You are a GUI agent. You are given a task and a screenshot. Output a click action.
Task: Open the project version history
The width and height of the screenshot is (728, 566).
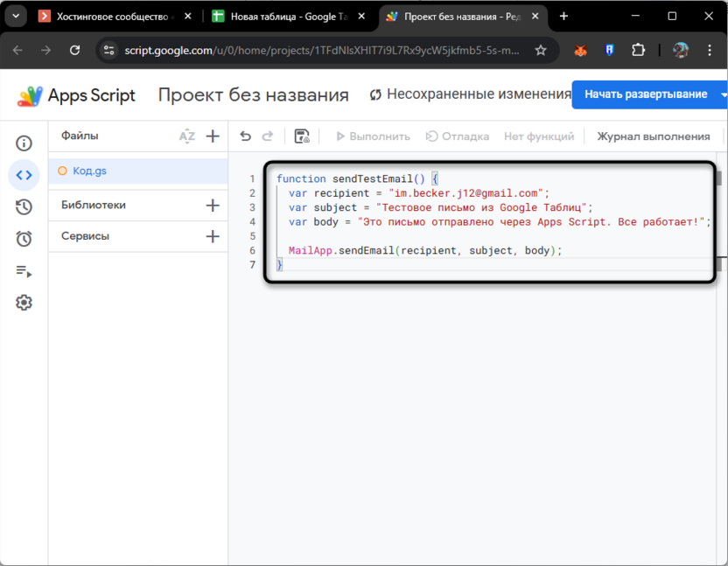[x=24, y=206]
